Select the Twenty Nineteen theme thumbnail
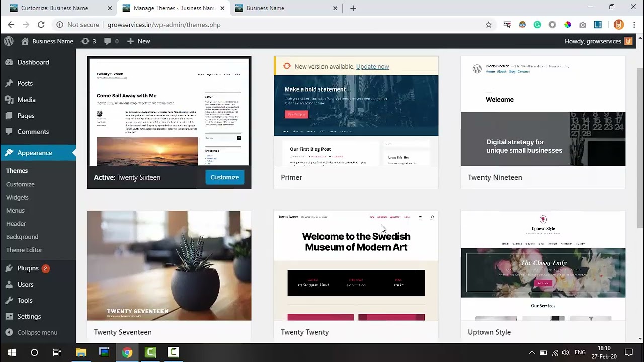644x362 pixels. (543, 111)
